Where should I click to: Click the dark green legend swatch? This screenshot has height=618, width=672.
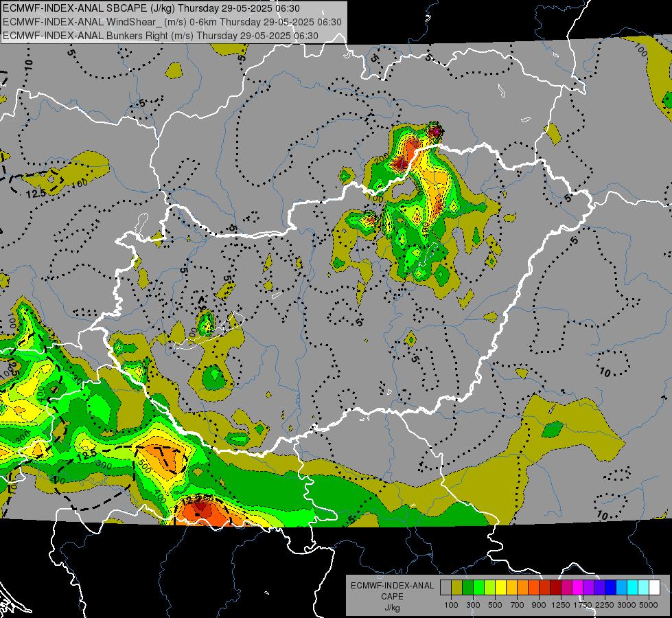(x=467, y=587)
